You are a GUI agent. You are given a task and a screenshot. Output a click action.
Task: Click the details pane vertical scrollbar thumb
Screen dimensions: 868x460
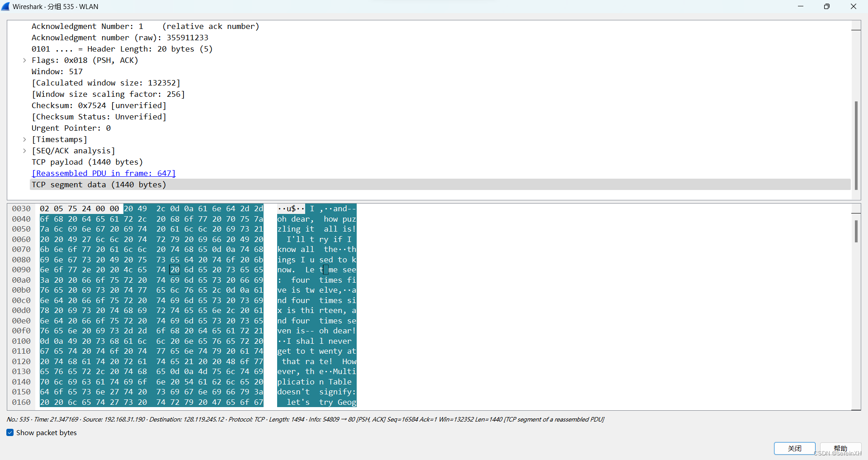(856, 146)
